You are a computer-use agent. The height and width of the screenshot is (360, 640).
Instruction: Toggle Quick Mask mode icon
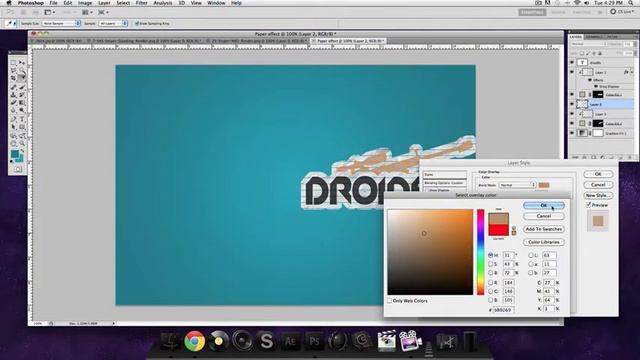point(18,169)
